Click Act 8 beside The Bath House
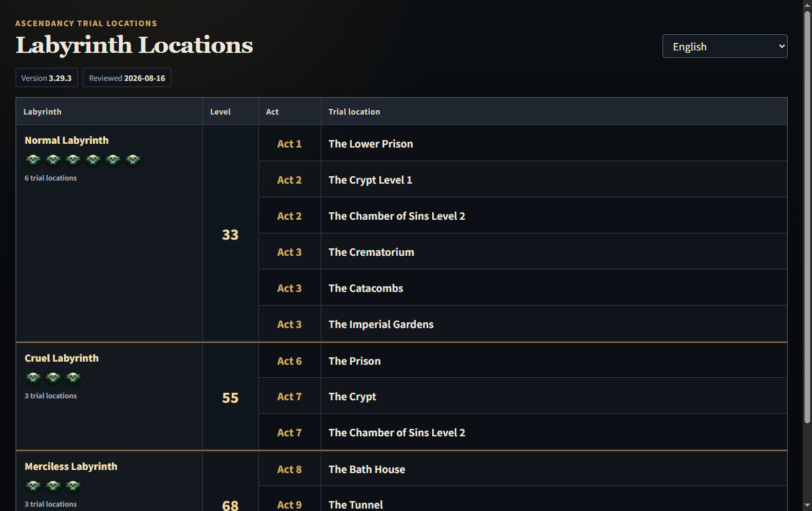812x511 pixels. [290, 469]
